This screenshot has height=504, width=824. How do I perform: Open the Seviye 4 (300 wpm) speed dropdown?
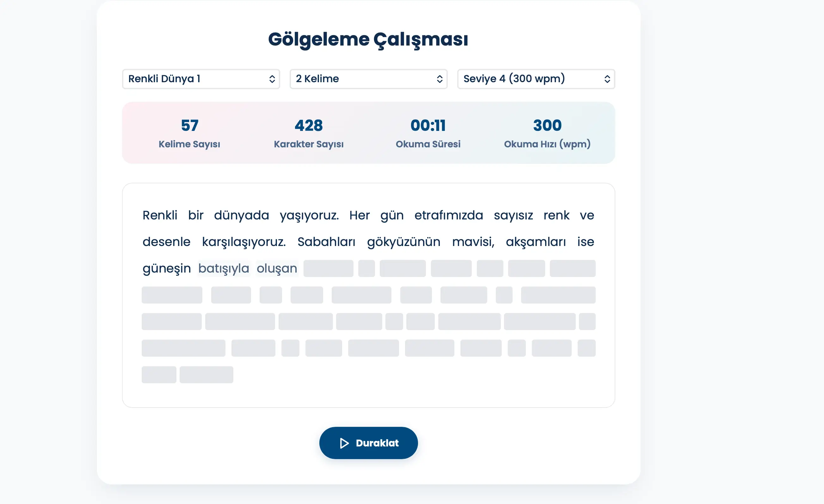click(x=535, y=79)
